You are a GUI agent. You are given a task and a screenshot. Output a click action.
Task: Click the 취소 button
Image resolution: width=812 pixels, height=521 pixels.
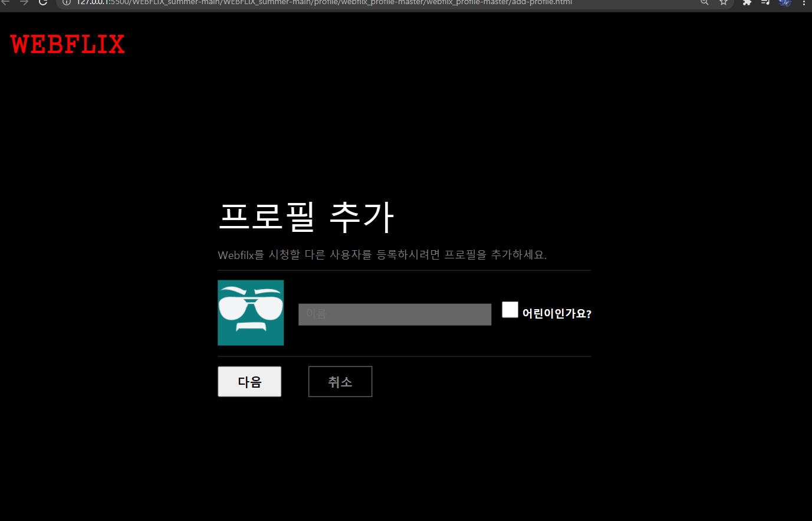click(x=340, y=381)
